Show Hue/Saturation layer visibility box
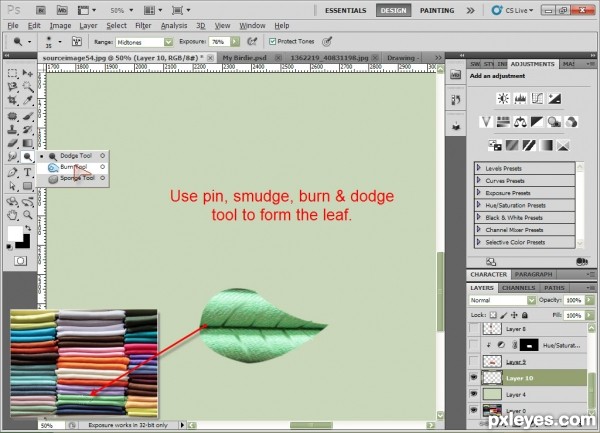Viewport: 600px width, 433px height. pyautogui.click(x=474, y=345)
